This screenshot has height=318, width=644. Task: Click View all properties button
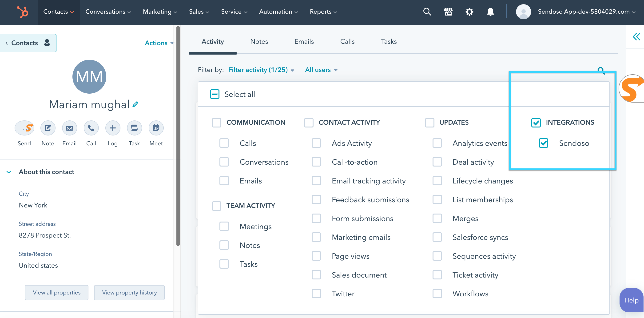click(x=56, y=293)
